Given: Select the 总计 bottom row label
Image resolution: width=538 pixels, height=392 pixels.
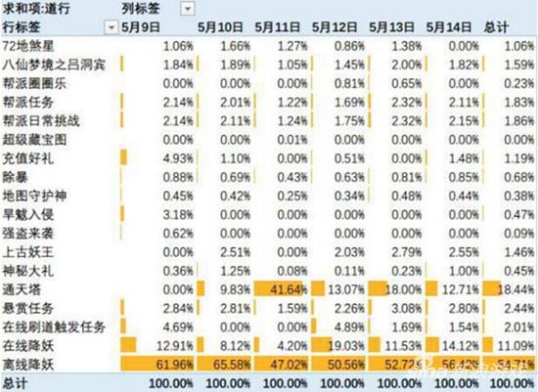Looking at the screenshot, I should (x=15, y=383).
